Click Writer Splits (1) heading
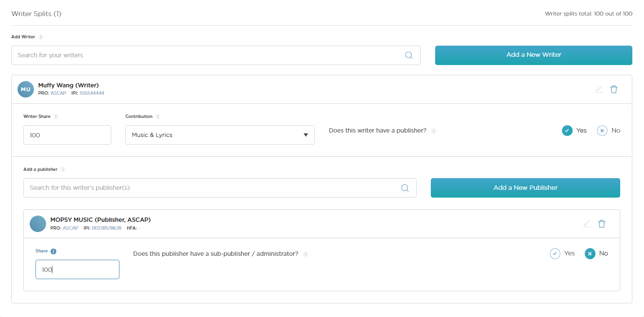644x317 pixels. 36,14
